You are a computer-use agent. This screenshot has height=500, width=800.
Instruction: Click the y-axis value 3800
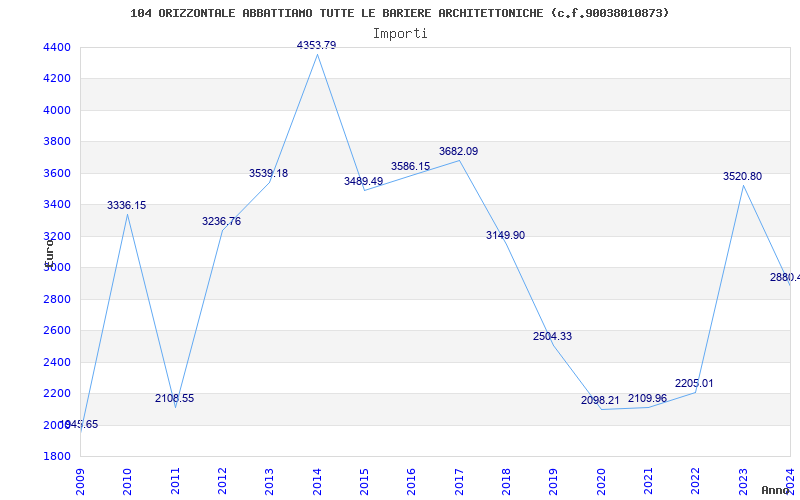point(57,141)
